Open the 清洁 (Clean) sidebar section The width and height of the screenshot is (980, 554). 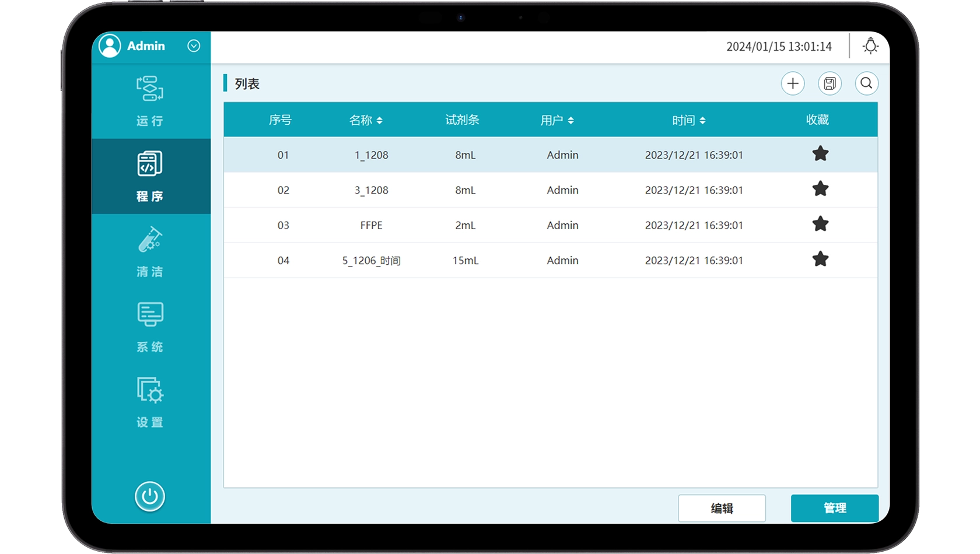(150, 251)
